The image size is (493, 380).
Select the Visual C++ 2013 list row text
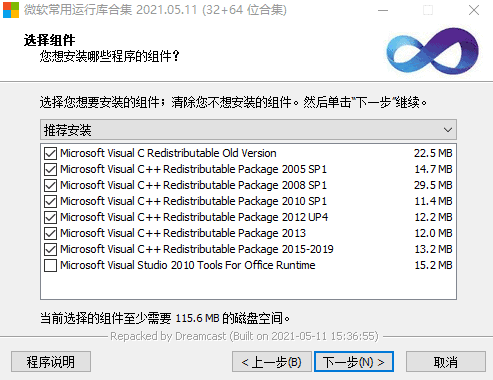point(183,233)
